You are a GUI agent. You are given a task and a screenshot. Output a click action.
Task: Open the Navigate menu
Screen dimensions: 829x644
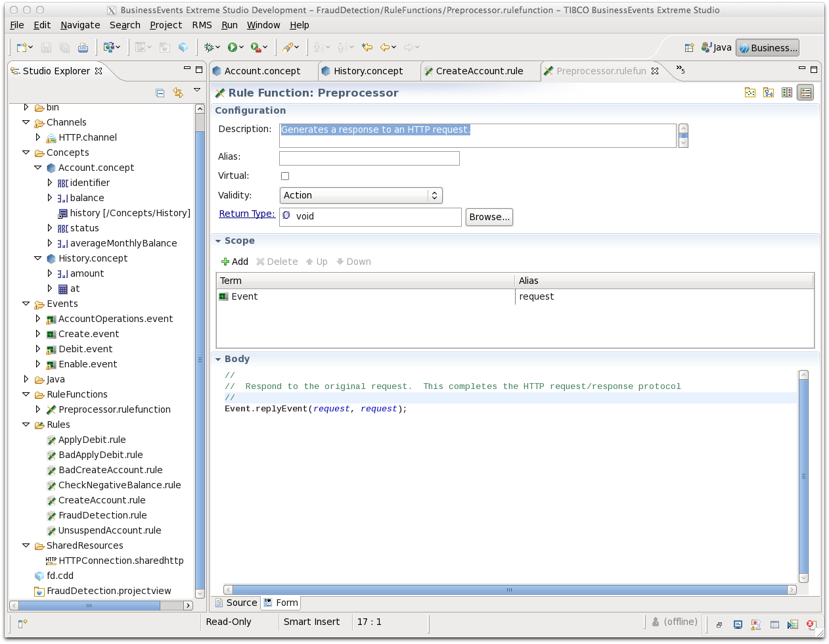(80, 25)
